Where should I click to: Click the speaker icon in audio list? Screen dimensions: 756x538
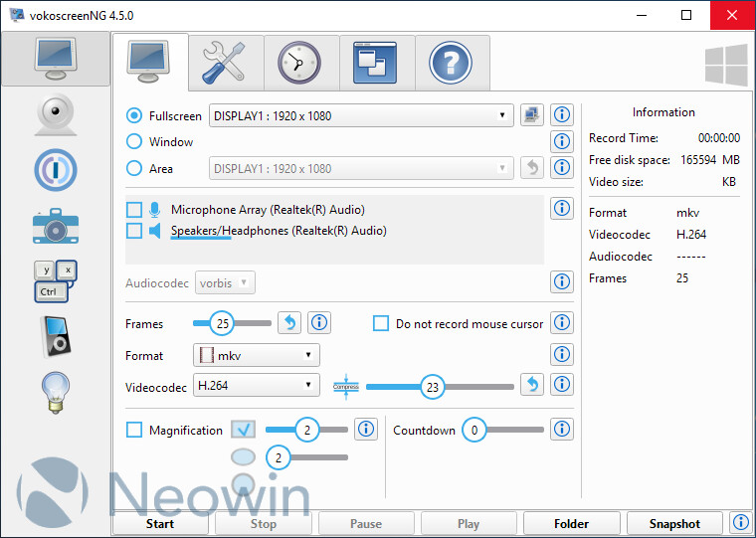pyautogui.click(x=155, y=231)
